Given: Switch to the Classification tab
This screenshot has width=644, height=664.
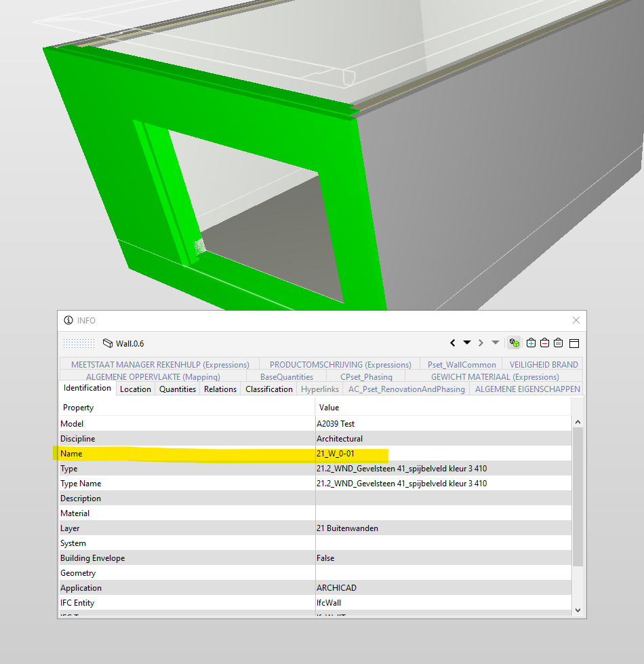Looking at the screenshot, I should click(x=268, y=389).
